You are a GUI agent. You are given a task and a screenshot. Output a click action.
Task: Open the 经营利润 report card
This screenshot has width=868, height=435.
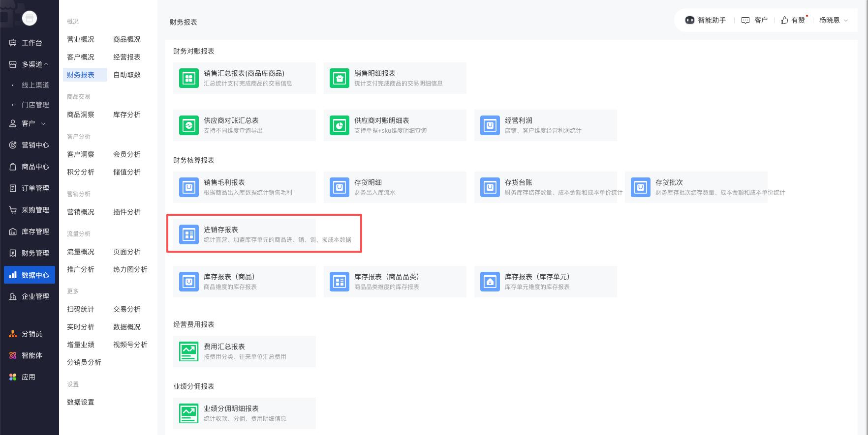pos(545,125)
